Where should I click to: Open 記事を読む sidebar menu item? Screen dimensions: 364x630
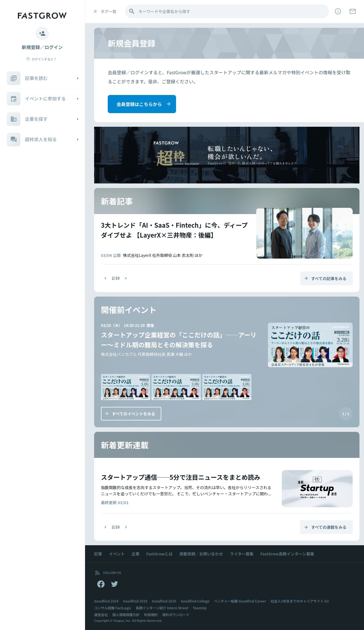click(46, 78)
